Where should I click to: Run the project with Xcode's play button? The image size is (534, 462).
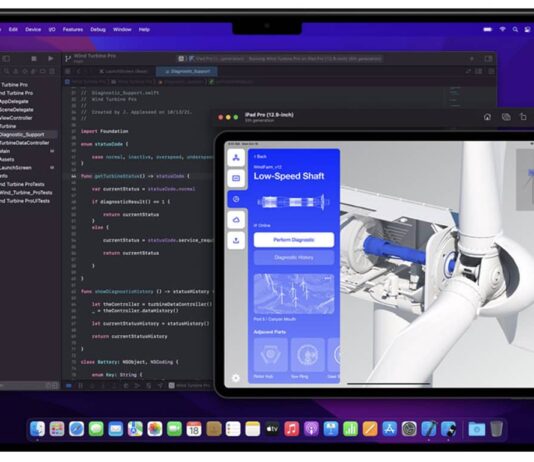51,59
